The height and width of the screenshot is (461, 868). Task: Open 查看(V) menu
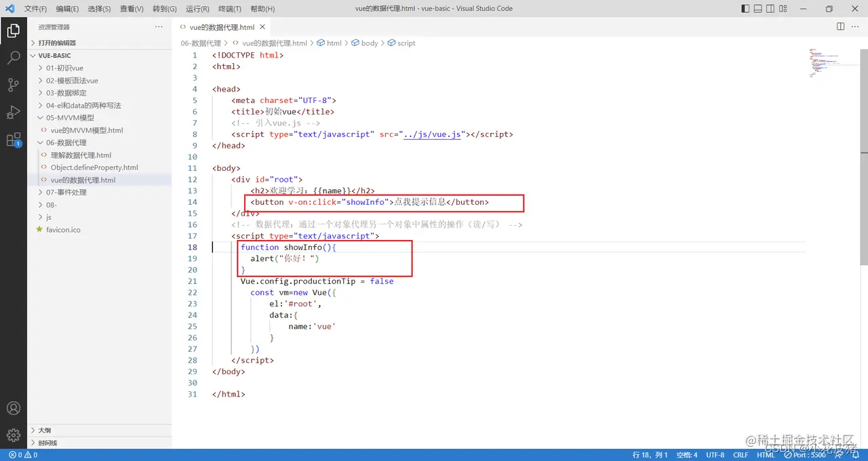[132, 9]
